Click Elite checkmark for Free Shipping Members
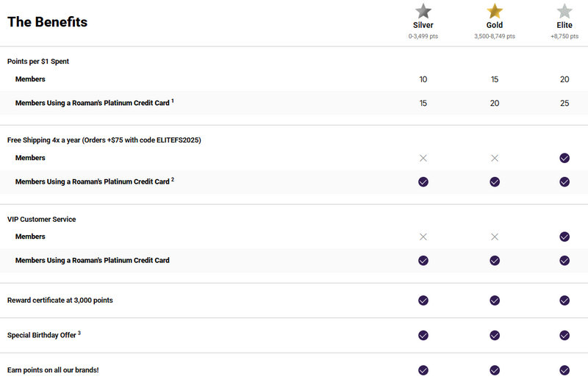This screenshot has width=588, height=382. coord(564,158)
